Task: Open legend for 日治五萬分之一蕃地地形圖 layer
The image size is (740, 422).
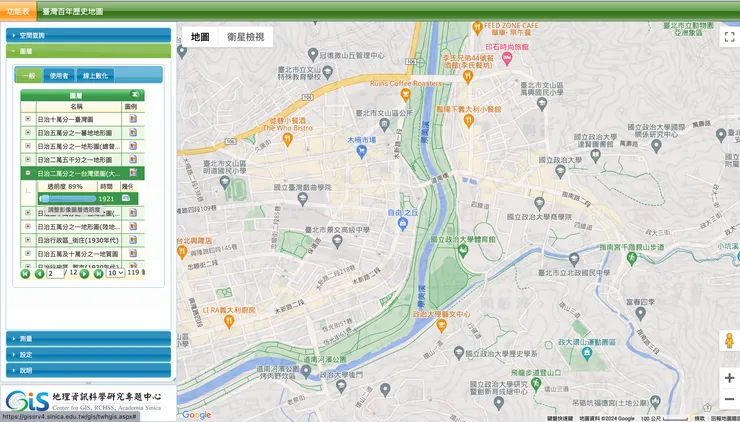Action: [133, 133]
